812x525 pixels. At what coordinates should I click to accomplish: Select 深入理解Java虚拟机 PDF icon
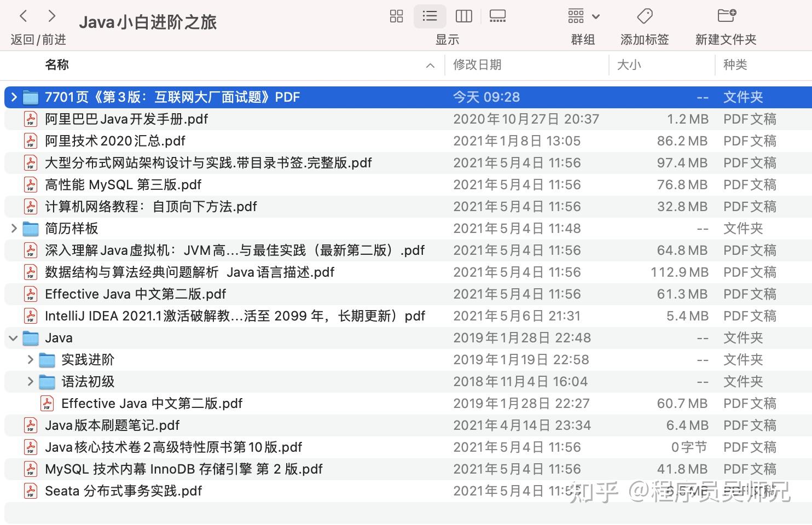click(x=31, y=250)
